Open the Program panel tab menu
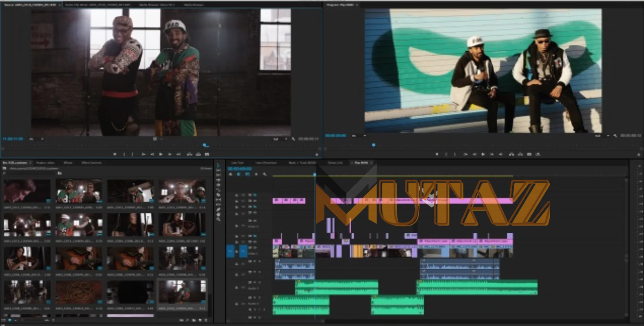644x326 pixels. pyautogui.click(x=357, y=5)
